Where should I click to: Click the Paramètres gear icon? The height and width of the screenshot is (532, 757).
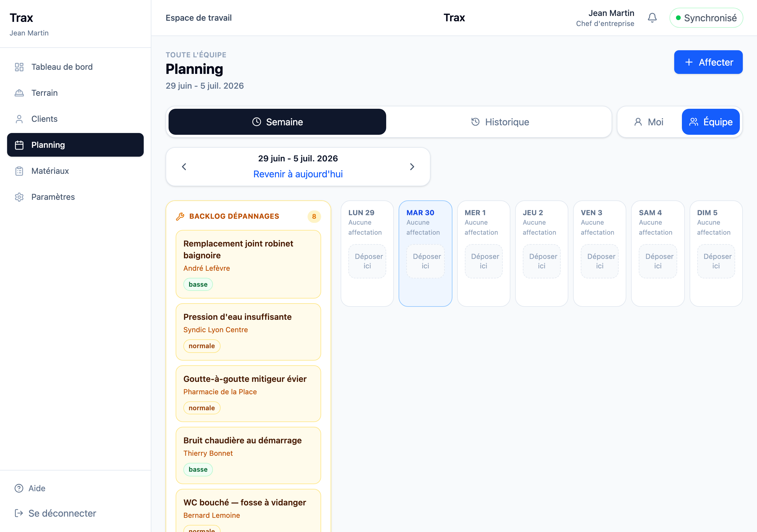[x=19, y=197]
